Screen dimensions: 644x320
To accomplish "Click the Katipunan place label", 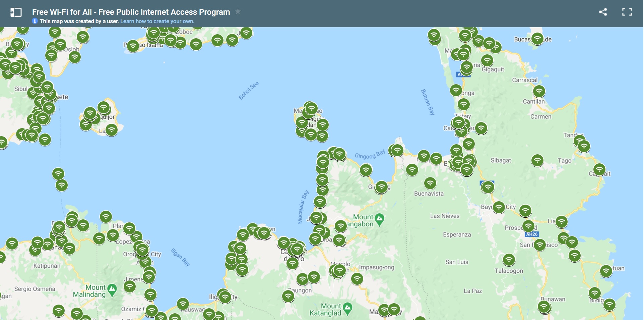I will click(47, 266).
